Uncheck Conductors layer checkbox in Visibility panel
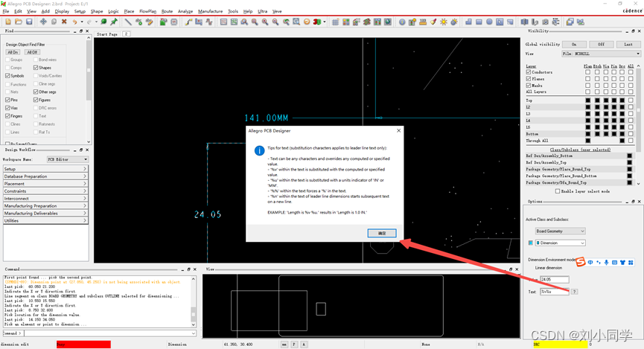Screen dimensions: 644x349 coord(529,72)
